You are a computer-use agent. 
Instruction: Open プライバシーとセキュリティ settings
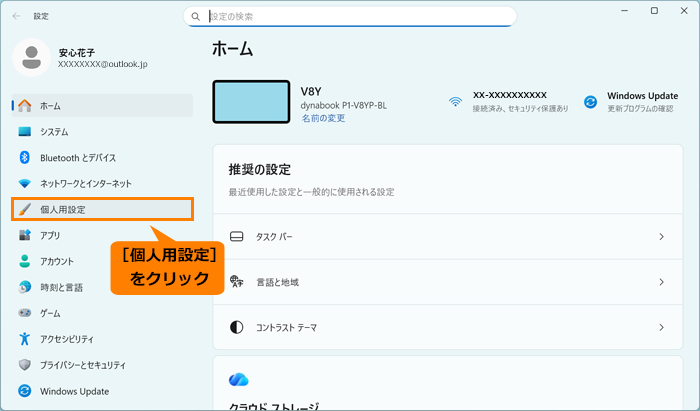point(103,365)
